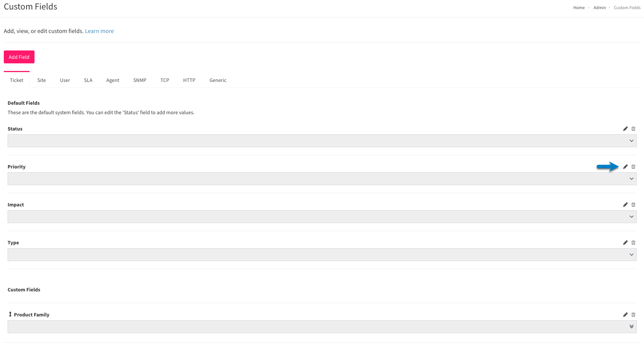Open the SLA tab
Screen dimensions: 644x343
(88, 80)
